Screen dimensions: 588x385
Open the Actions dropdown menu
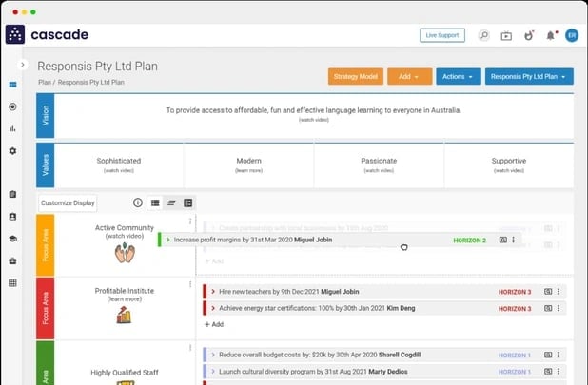pyautogui.click(x=458, y=76)
